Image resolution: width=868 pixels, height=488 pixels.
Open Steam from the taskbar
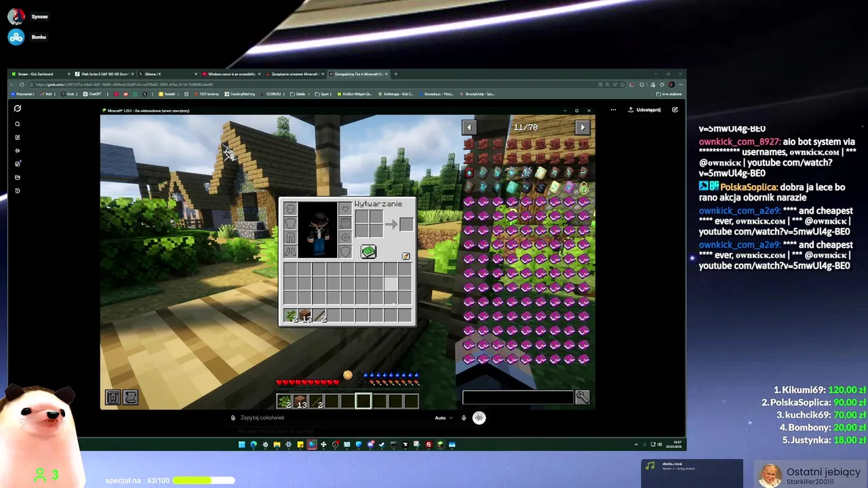point(382,445)
